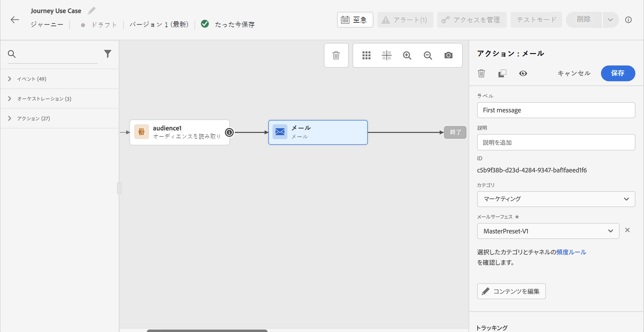Viewport: 644px width, 332px height.
Task: Click info icon on audience1 node
Action: coord(229,132)
